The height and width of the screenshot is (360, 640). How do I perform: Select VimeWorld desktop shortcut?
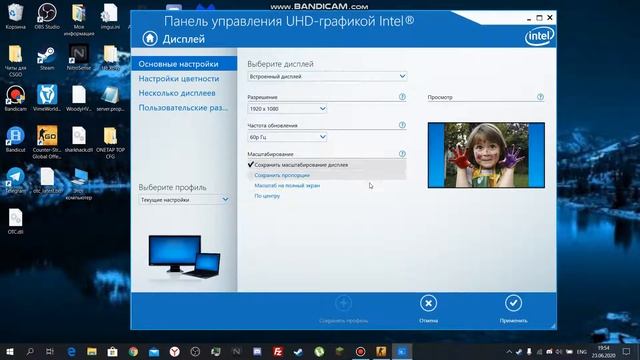(47, 98)
